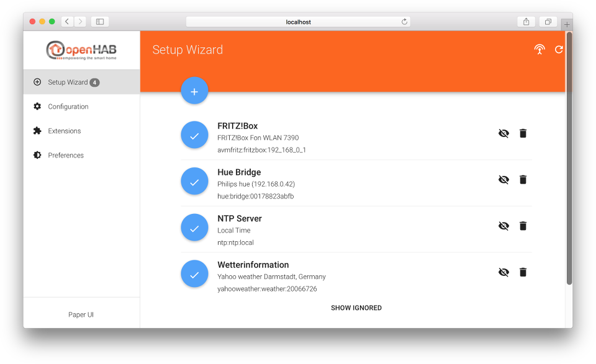Ignore the NTP Server entry via eye icon
Image resolution: width=596 pixels, height=364 pixels.
click(x=503, y=226)
